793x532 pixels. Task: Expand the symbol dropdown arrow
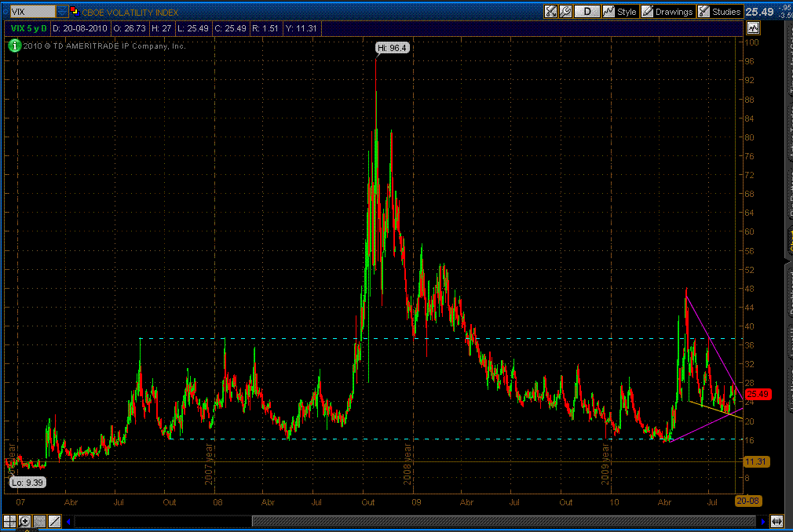pyautogui.click(x=62, y=11)
